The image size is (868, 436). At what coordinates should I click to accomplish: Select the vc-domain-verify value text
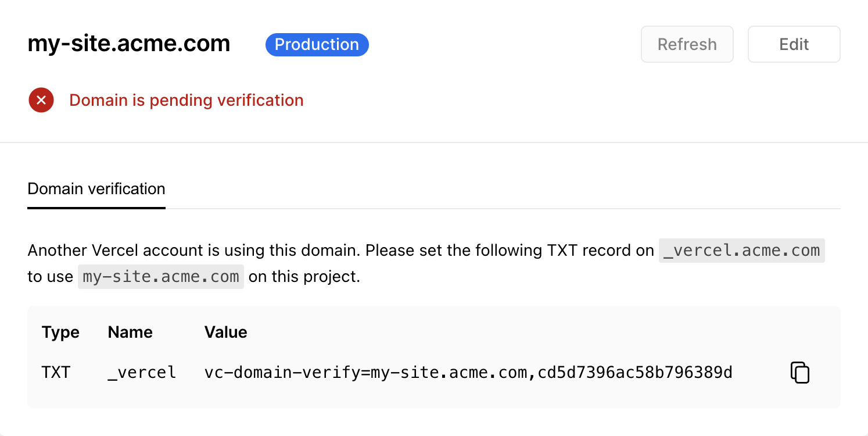tap(468, 372)
